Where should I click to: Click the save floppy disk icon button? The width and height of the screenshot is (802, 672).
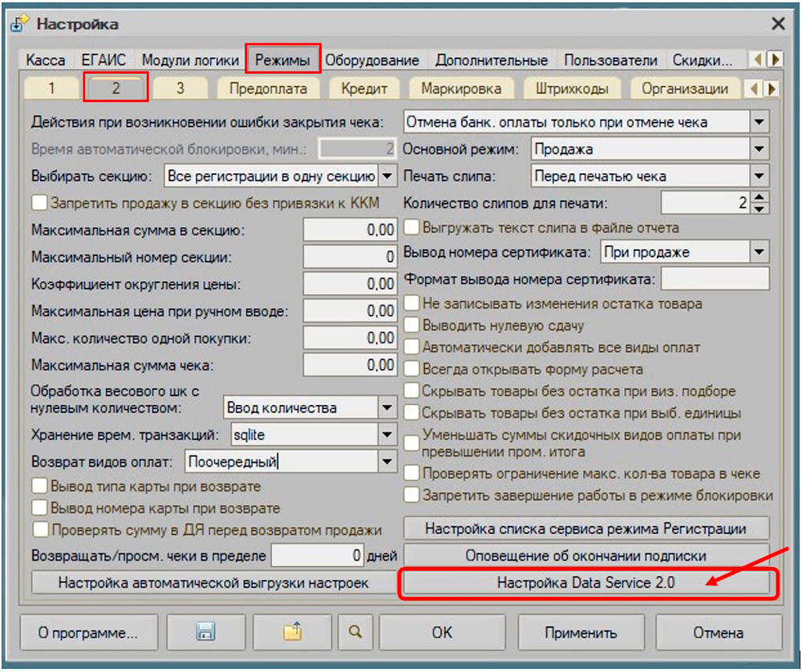(205, 632)
